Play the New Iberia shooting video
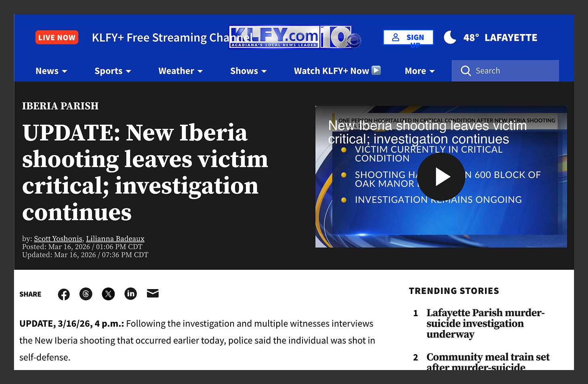Screen dimensions: 588x384 441,176
